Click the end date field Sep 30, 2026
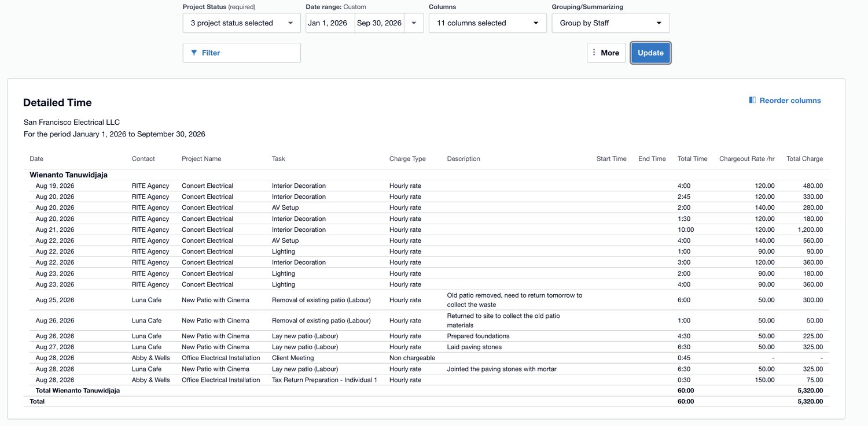Screen dimensions: 868x426 tap(380, 23)
